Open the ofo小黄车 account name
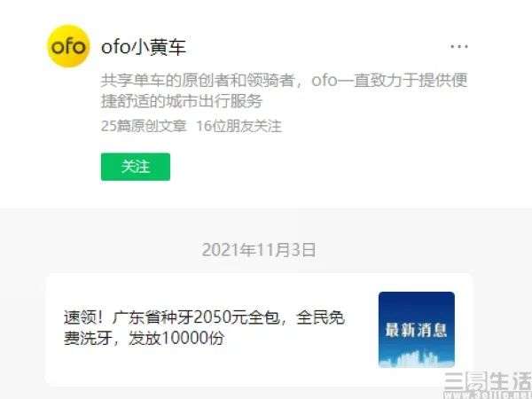 point(144,46)
